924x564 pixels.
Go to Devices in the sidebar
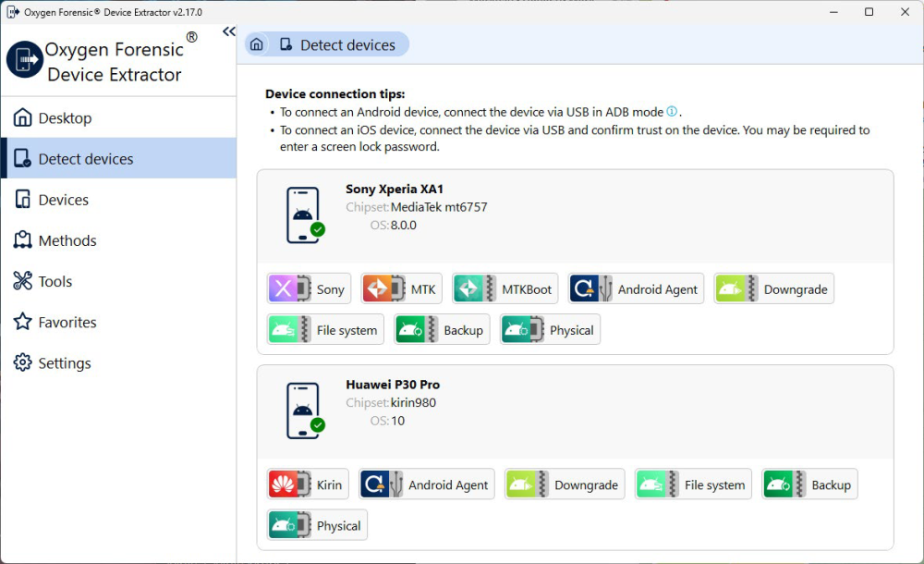pos(63,200)
